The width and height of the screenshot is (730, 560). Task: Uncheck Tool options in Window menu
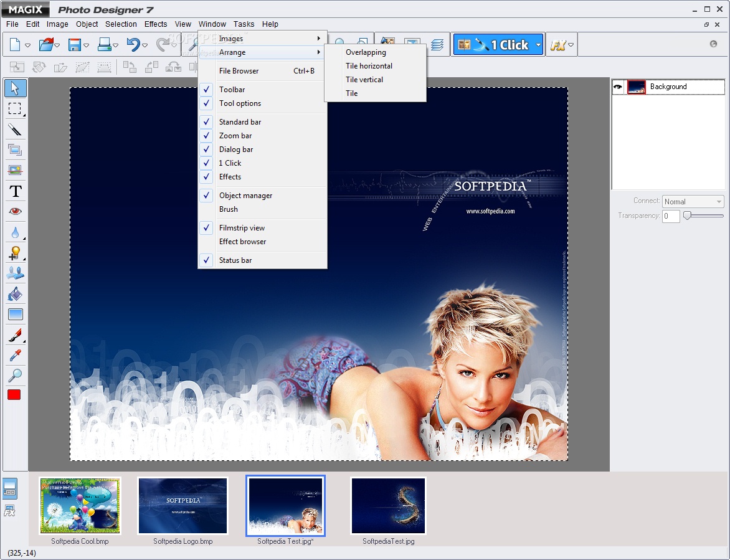coord(263,103)
